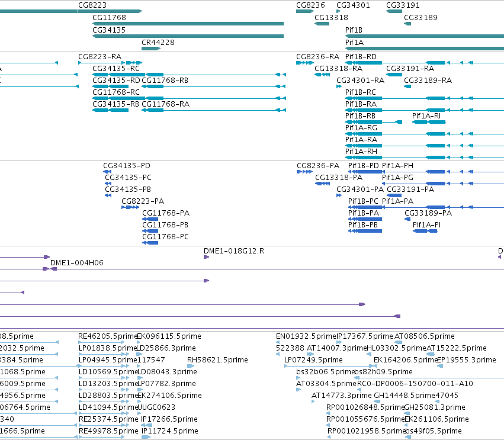504x440 pixels.
Task: Click the CG33191-PA protein label
Action: [410, 190]
